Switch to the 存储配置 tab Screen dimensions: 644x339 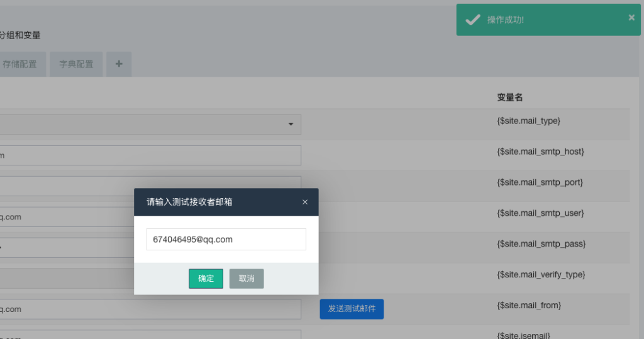(x=20, y=64)
